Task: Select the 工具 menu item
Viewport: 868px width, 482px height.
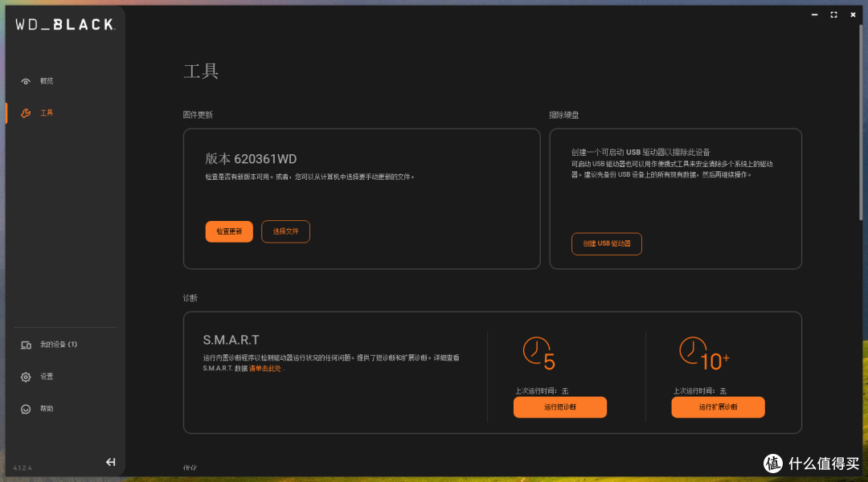Action: point(47,113)
